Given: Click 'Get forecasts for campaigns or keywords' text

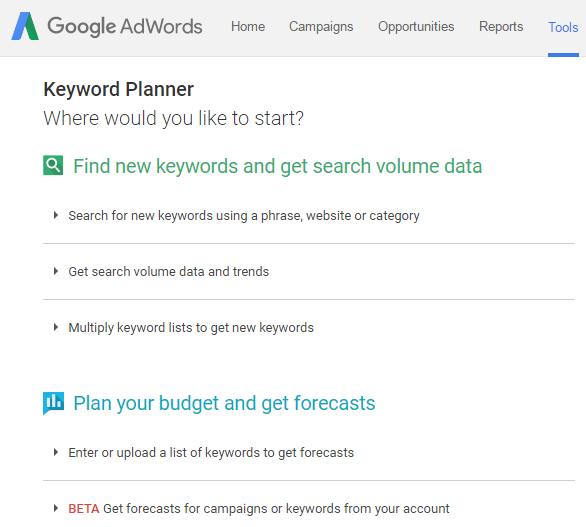Looking at the screenshot, I should (x=276, y=509).
